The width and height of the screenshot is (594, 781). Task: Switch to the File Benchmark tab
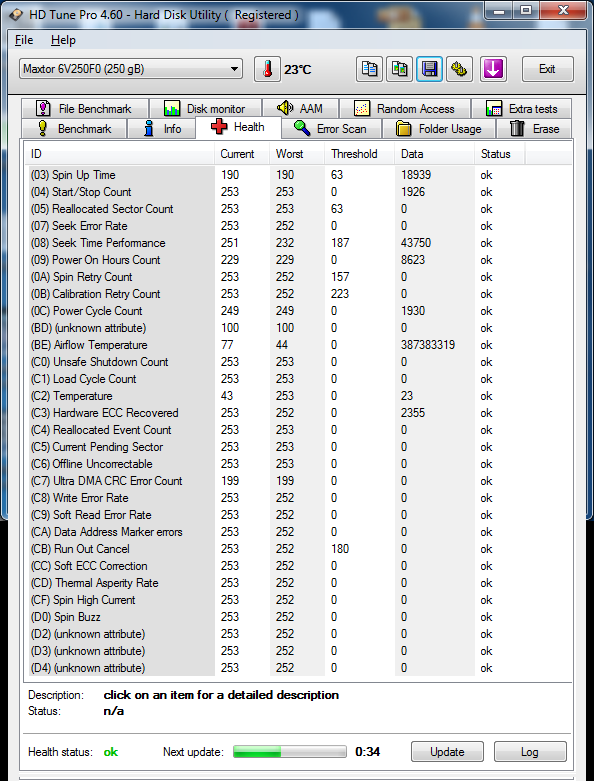(x=85, y=109)
